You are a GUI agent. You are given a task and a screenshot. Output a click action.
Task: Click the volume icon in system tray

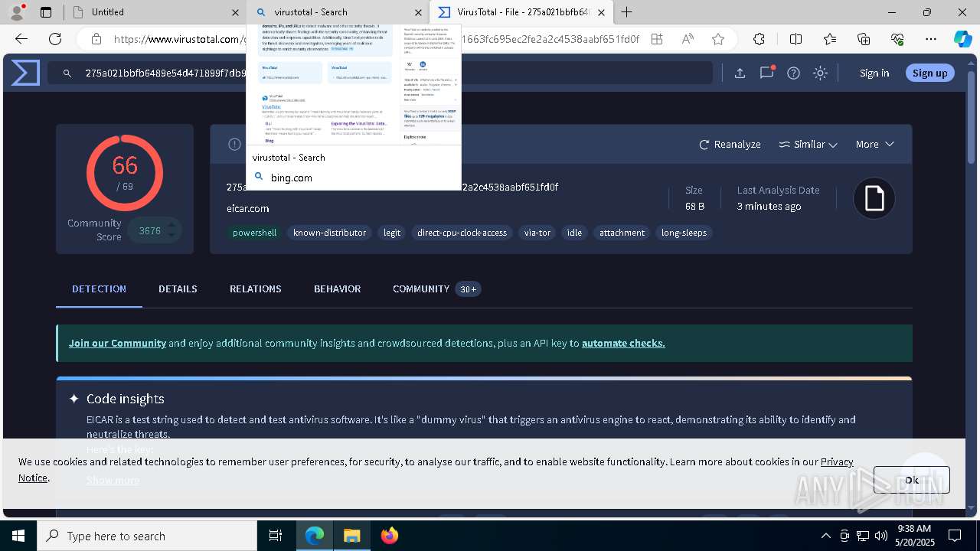click(881, 536)
